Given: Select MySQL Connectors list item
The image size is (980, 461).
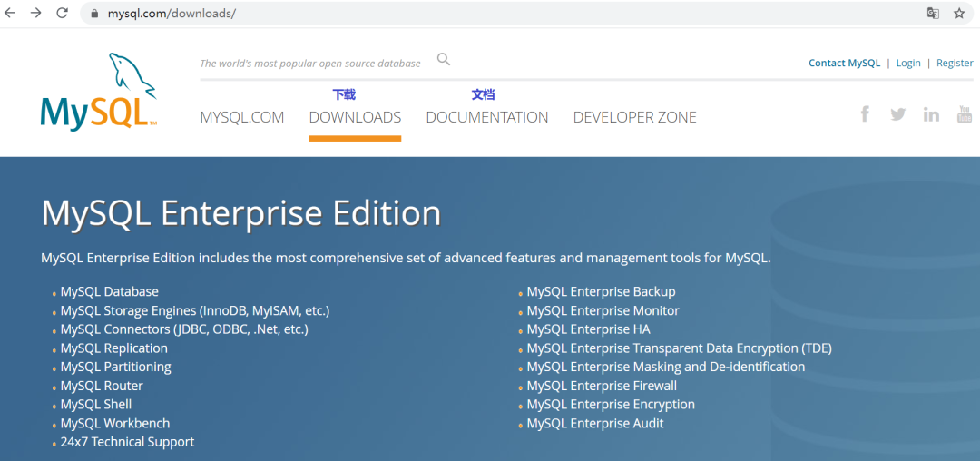Looking at the screenshot, I should point(184,329).
